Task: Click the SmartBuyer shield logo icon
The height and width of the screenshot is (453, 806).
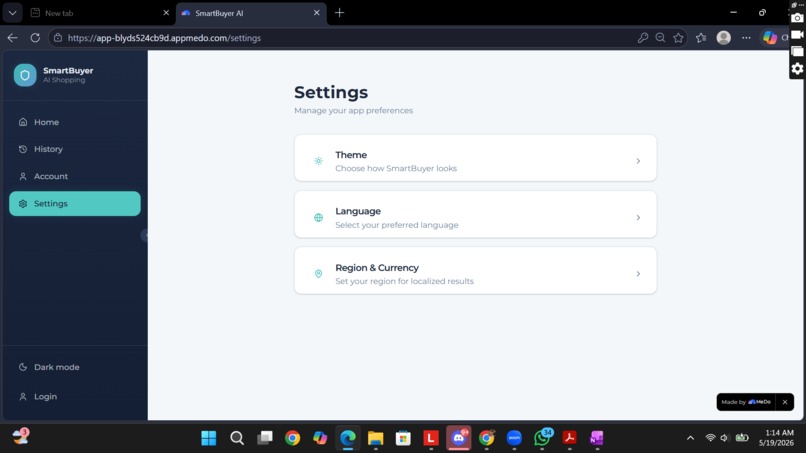Action: tap(25, 75)
